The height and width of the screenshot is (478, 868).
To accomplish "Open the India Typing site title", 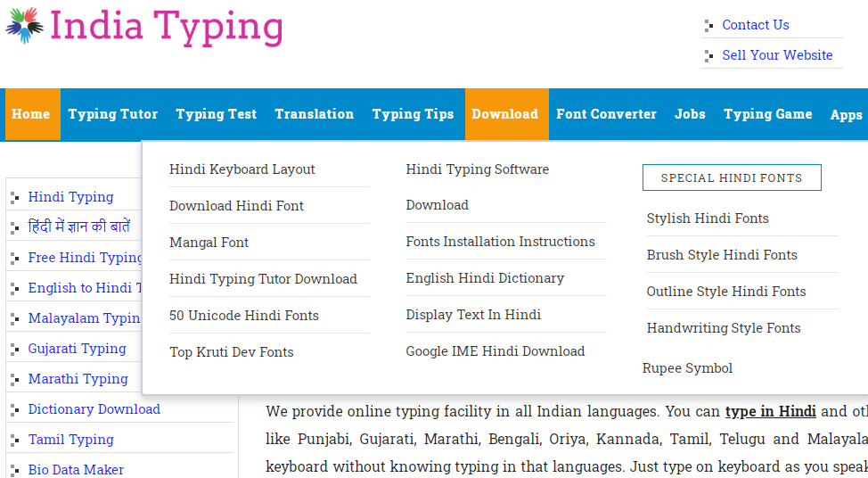I will [x=166, y=27].
